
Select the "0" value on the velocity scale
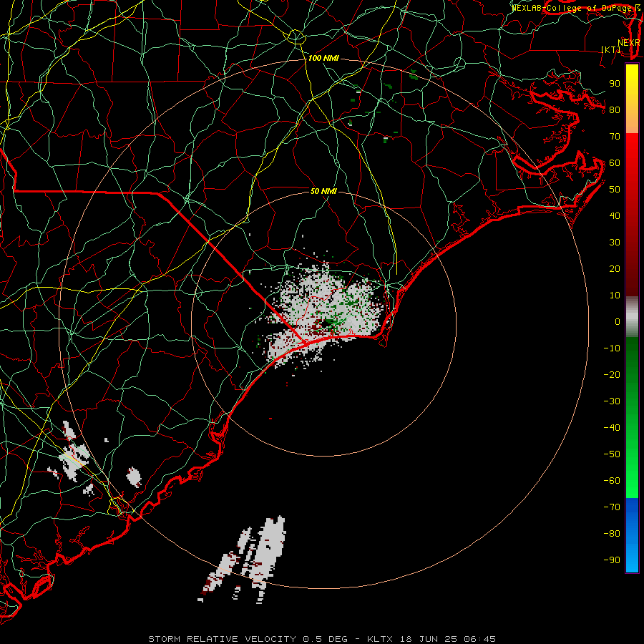click(x=618, y=321)
